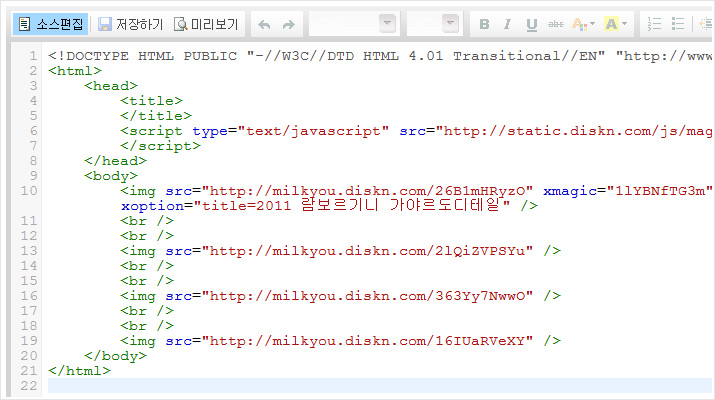Expand the font color dropdown arrow
Screen dimensions: 715x400
coord(592,23)
